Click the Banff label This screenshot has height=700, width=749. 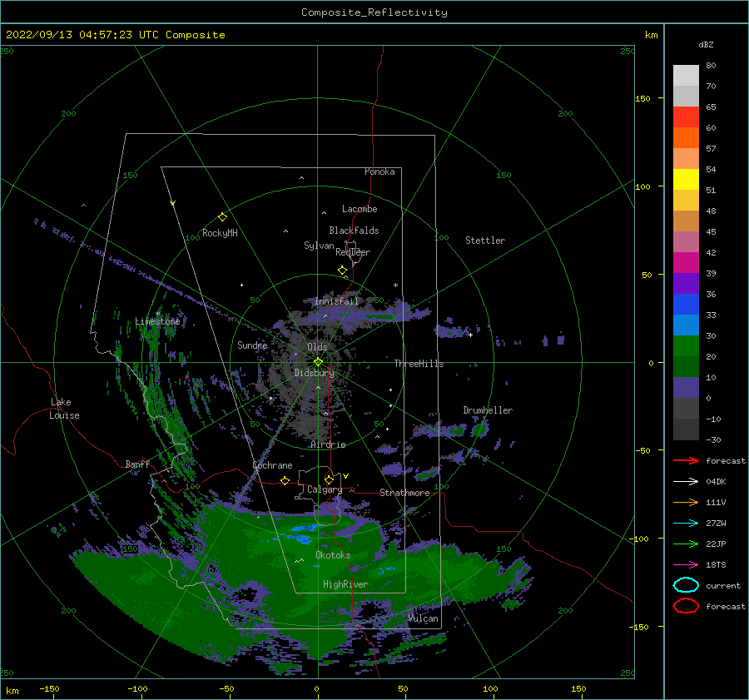click(137, 464)
